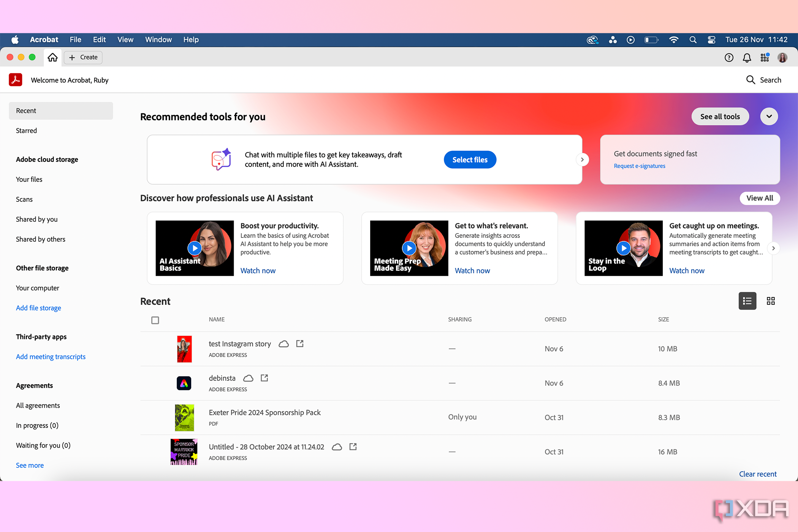Switch Recent to list view
This screenshot has width=798, height=532.
[747, 301]
